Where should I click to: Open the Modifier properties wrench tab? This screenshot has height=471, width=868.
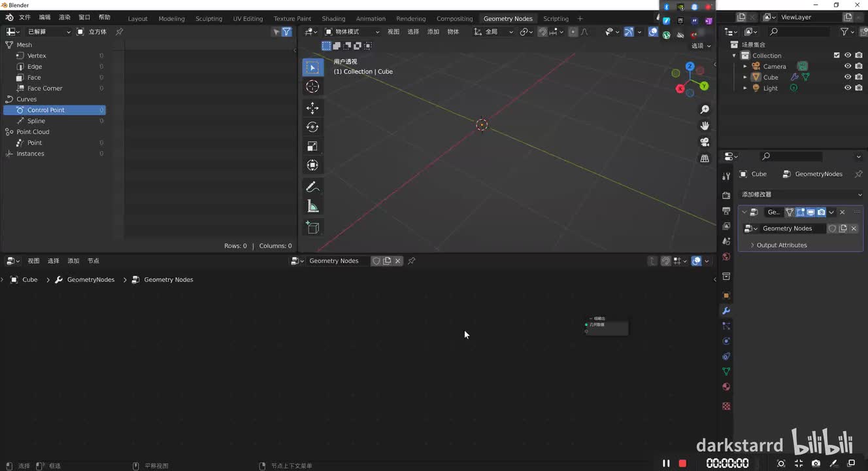click(726, 311)
